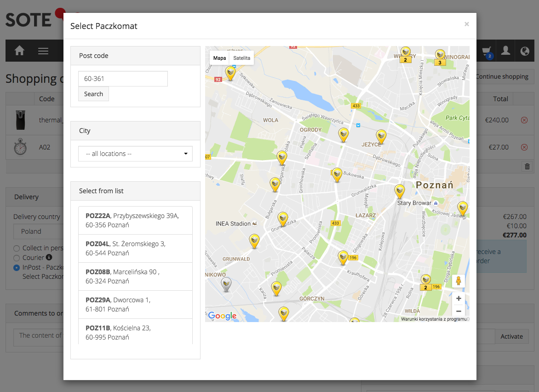Select the Paczkomat marker beside the 196 road badge at Głogowska
This screenshot has width=539, height=392.
click(x=343, y=258)
